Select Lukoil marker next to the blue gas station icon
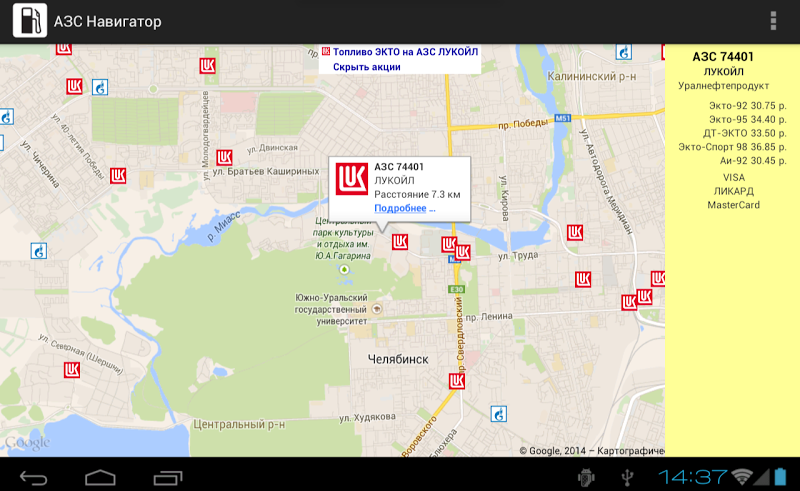This screenshot has width=800, height=491. point(74,86)
